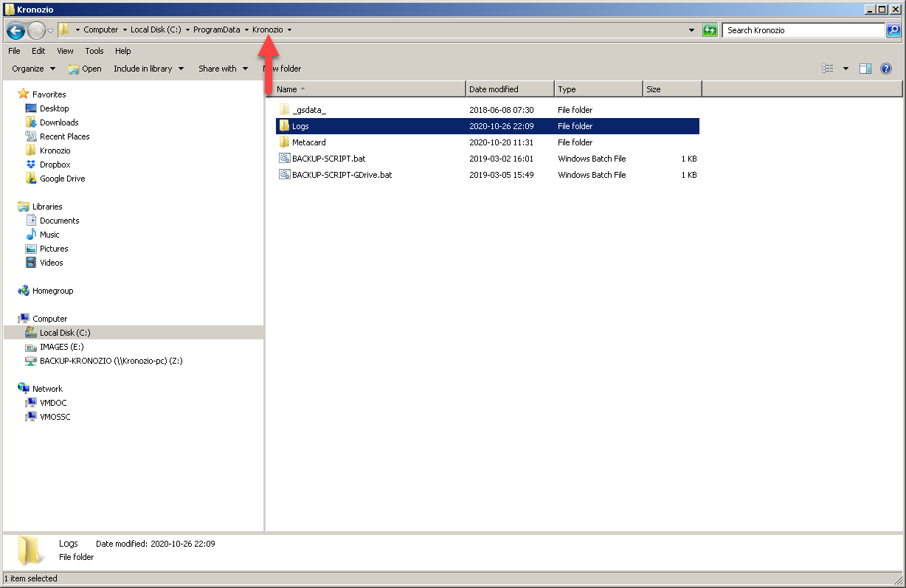
Task: Sort files by the Date modified column
Action: pos(511,89)
